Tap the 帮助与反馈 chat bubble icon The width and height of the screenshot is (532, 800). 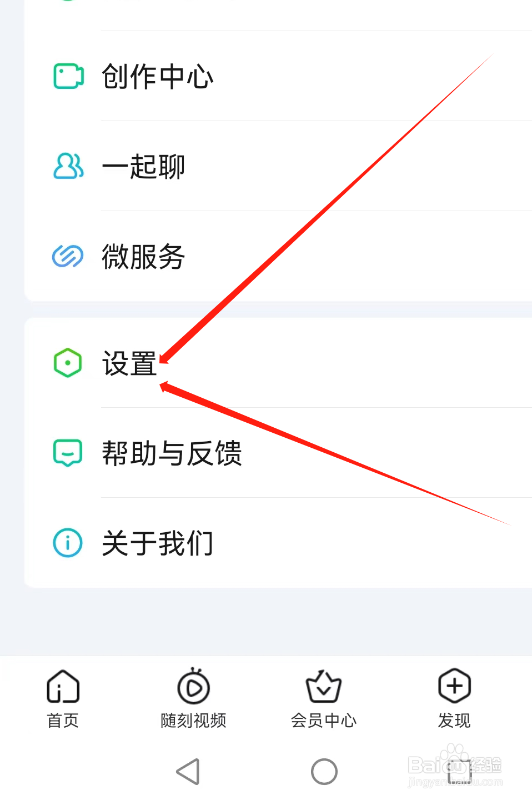[x=68, y=453]
